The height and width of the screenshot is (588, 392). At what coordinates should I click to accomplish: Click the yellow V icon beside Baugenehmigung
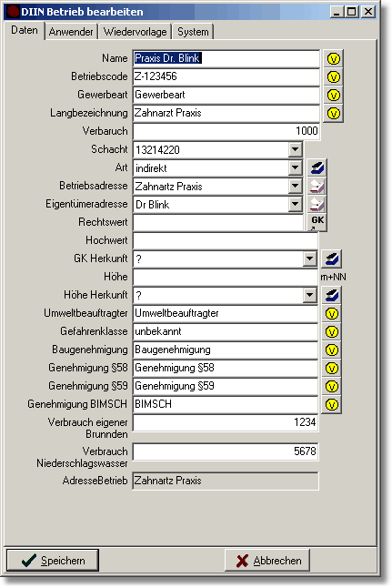332,350
